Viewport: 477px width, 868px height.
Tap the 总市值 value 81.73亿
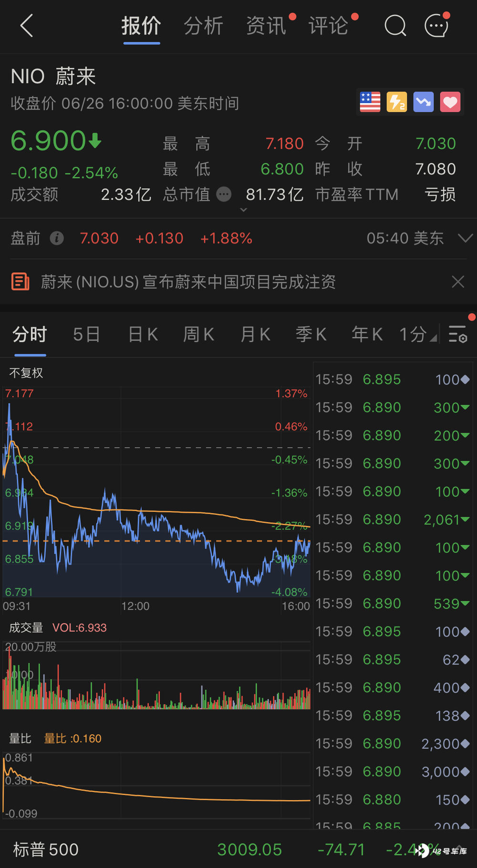point(275,194)
